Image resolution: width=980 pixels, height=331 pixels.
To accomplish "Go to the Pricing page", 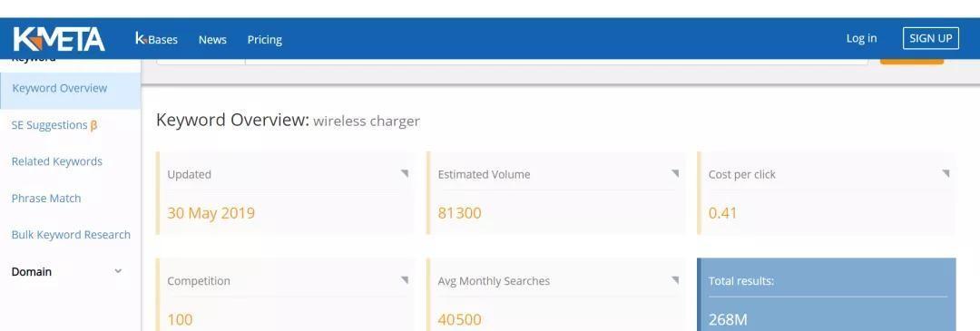I will point(264,40).
